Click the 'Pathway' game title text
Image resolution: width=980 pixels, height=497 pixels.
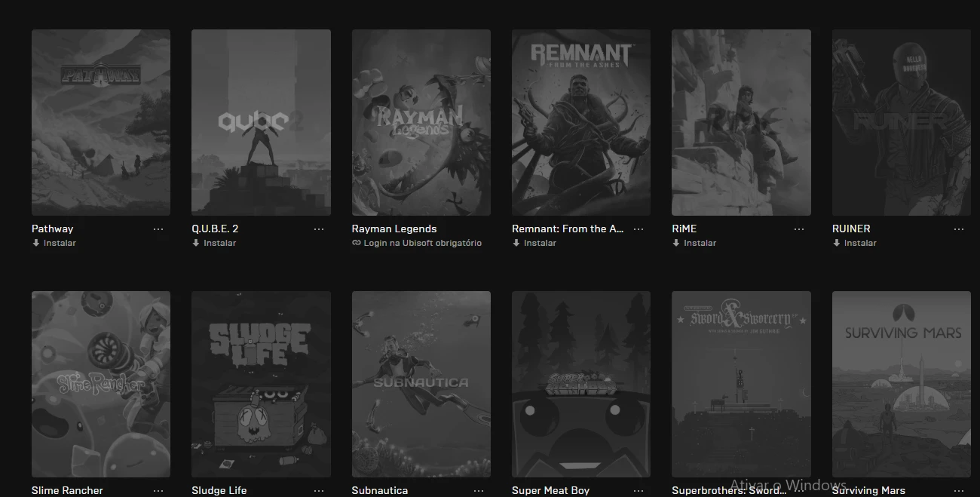tap(53, 229)
